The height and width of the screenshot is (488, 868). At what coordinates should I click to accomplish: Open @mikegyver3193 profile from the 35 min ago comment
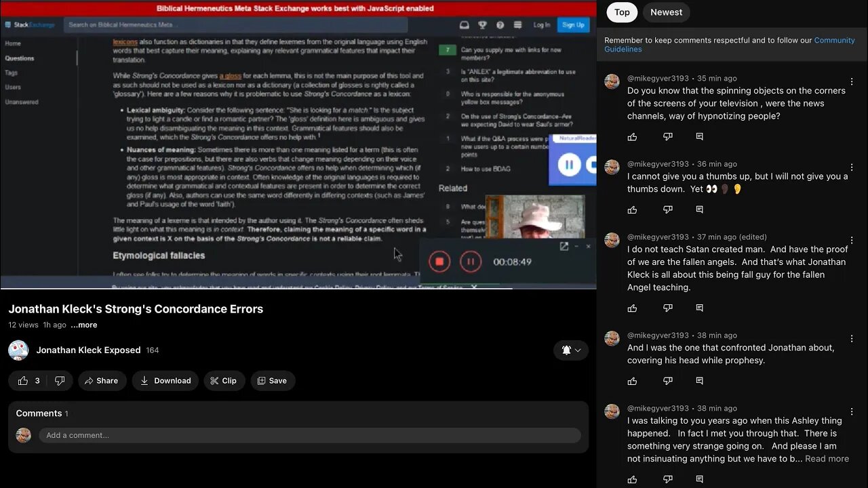point(658,79)
